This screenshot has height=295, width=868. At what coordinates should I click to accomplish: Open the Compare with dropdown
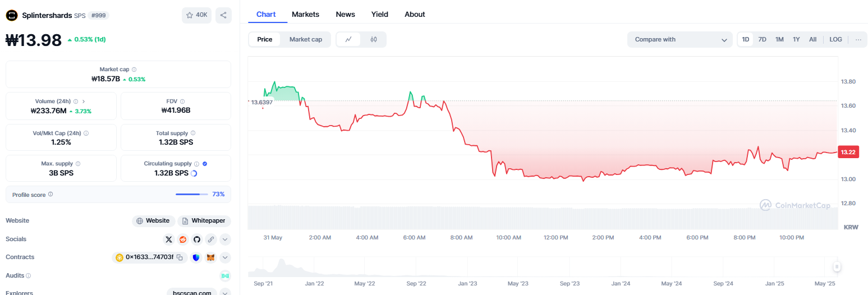(680, 39)
